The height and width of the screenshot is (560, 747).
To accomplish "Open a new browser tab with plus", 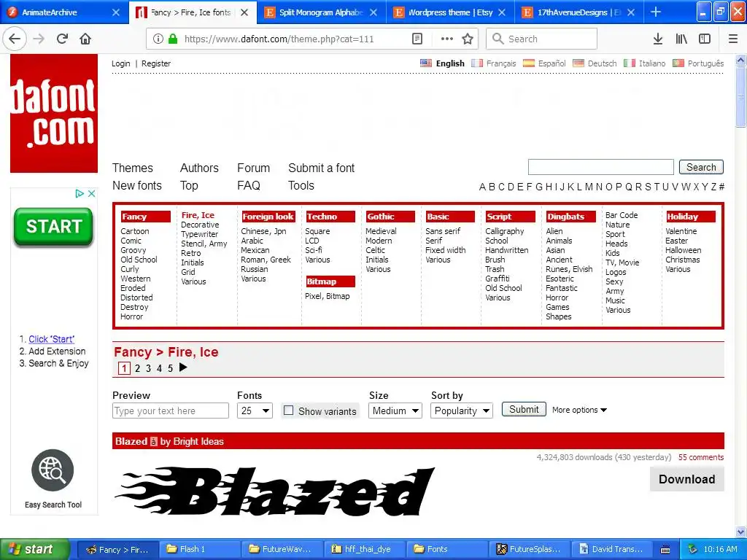I will (656, 12).
